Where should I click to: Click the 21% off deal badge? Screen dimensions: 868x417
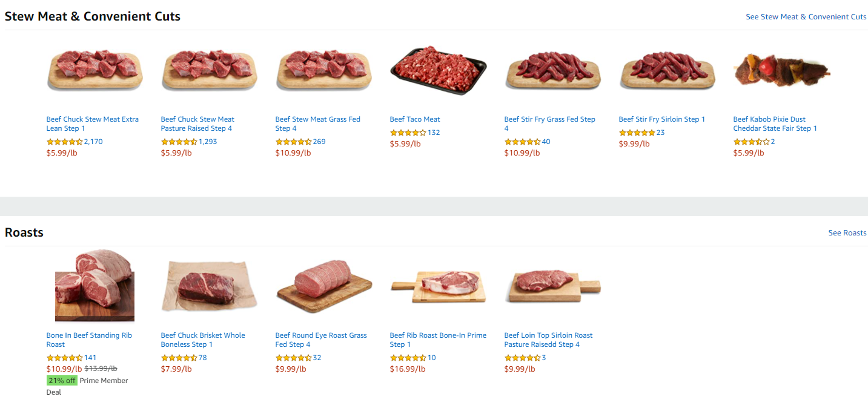pyautogui.click(x=62, y=381)
